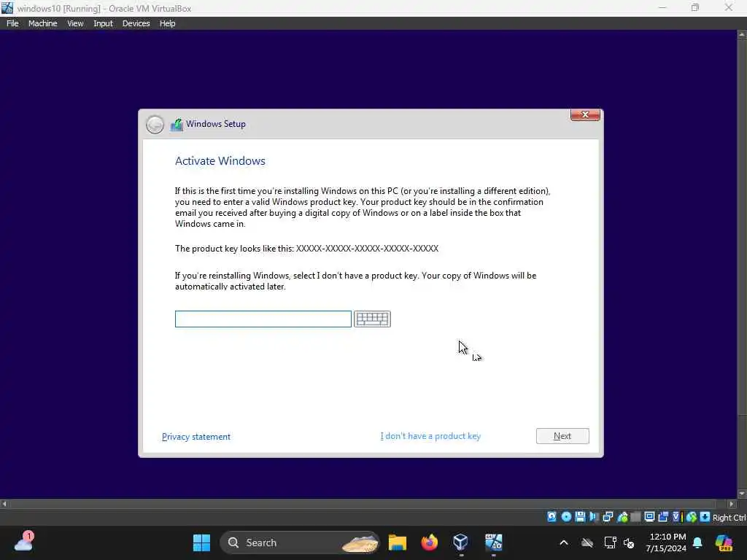747x560 pixels.
Task: Click the taskbar Search box
Action: click(299, 542)
